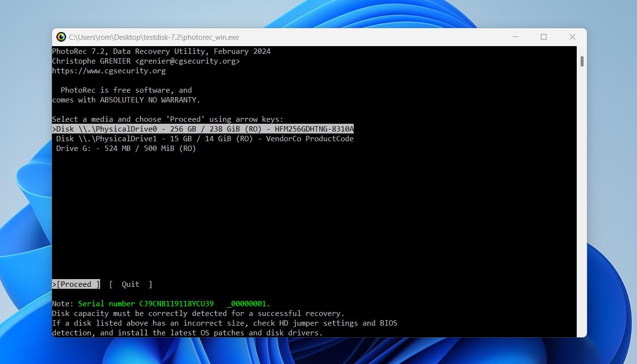The width and height of the screenshot is (637, 364).
Task: Close the PhotoRec console window
Action: click(x=572, y=37)
